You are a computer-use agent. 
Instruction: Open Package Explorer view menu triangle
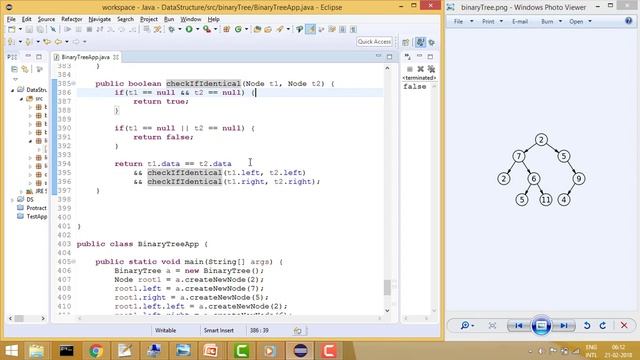(x=16, y=79)
